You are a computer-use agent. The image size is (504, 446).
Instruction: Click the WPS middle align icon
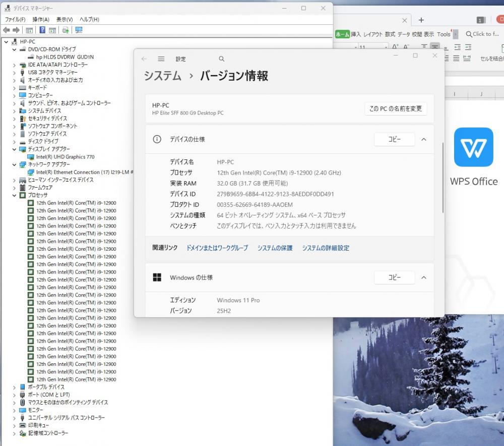[435, 46]
